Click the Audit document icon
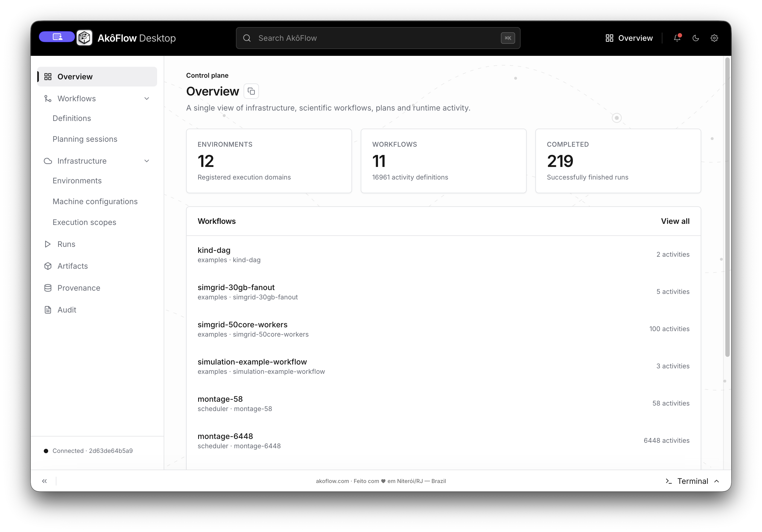The height and width of the screenshot is (532, 762). tap(48, 310)
